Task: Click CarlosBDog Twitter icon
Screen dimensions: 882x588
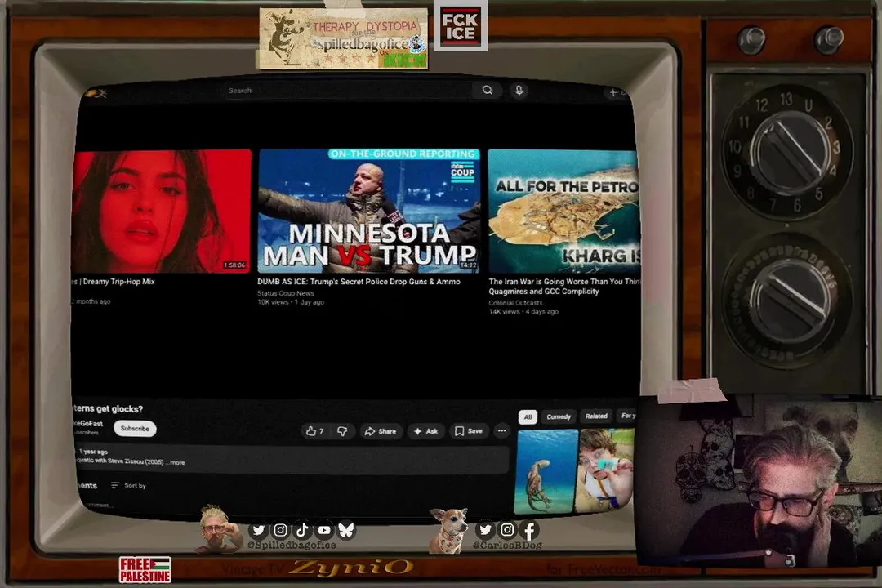Action: coord(485,529)
